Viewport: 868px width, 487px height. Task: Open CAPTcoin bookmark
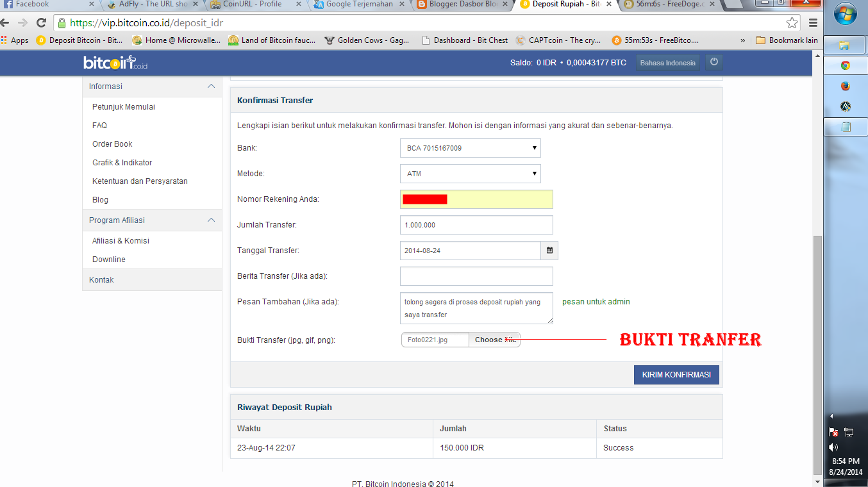pyautogui.click(x=558, y=40)
